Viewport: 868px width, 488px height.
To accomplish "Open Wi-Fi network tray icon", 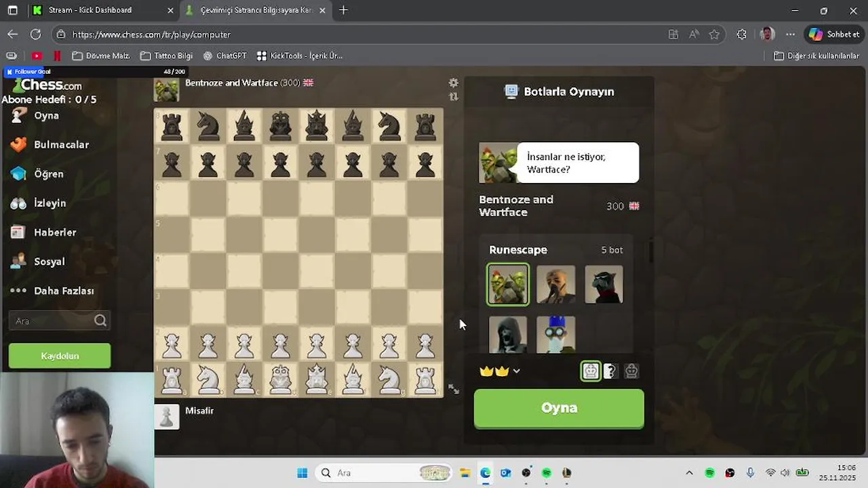I will tap(770, 473).
